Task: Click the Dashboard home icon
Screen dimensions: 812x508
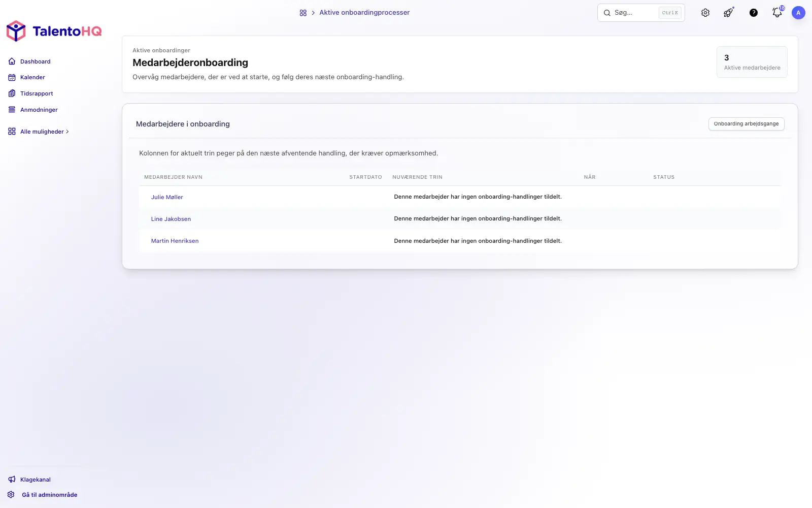Action: point(12,61)
